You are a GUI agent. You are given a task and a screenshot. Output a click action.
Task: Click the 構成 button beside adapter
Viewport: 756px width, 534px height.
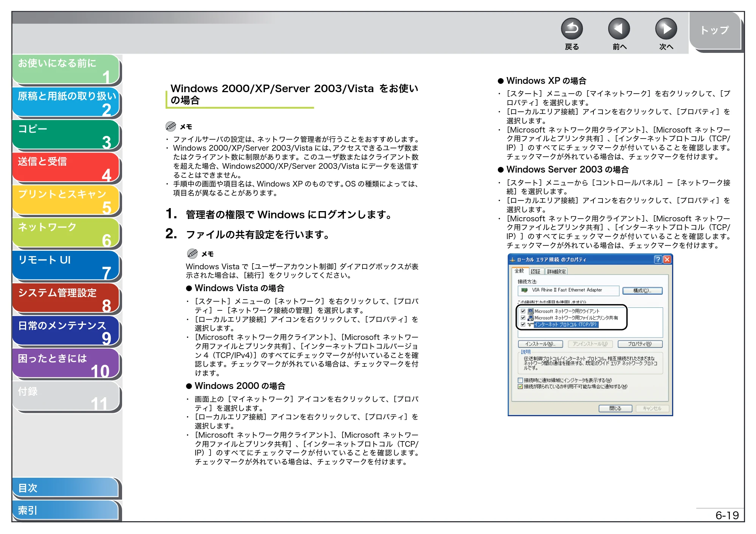(642, 290)
